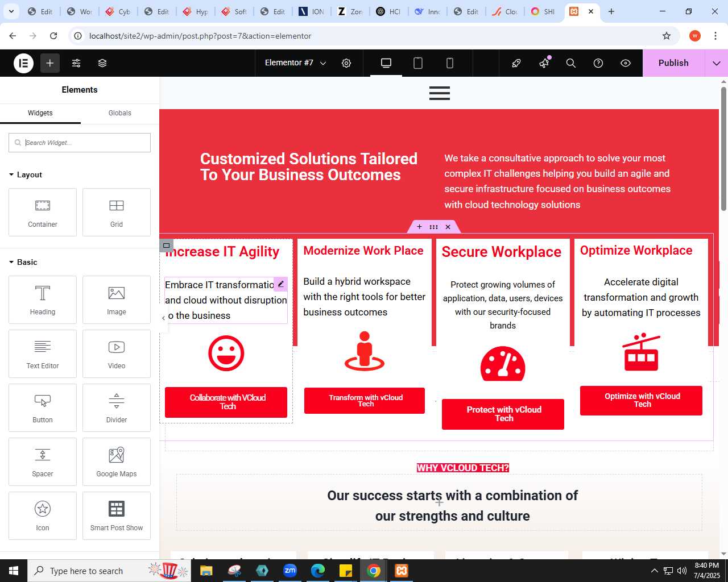Switch to the Globals tab
Screen dimensions: 728x582
coord(120,113)
